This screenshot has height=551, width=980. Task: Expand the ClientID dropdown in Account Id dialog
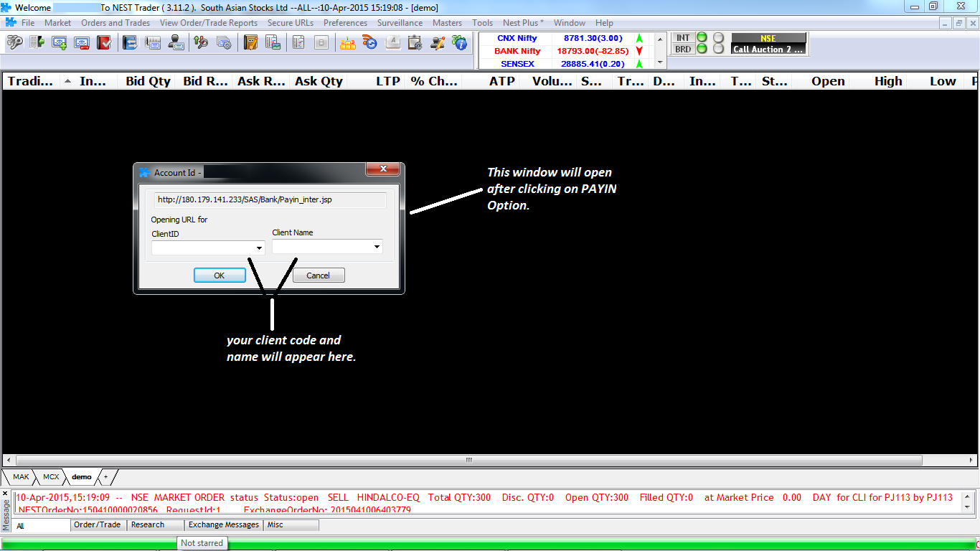point(259,248)
